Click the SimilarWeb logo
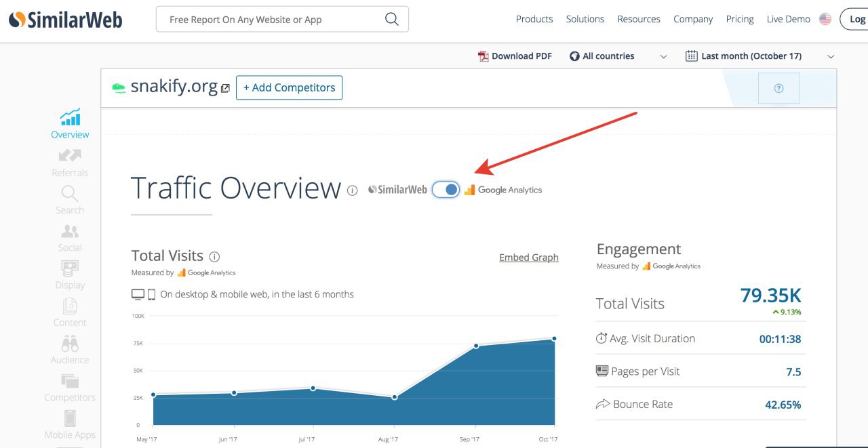Screen dimensions: 868x448 (65, 20)
